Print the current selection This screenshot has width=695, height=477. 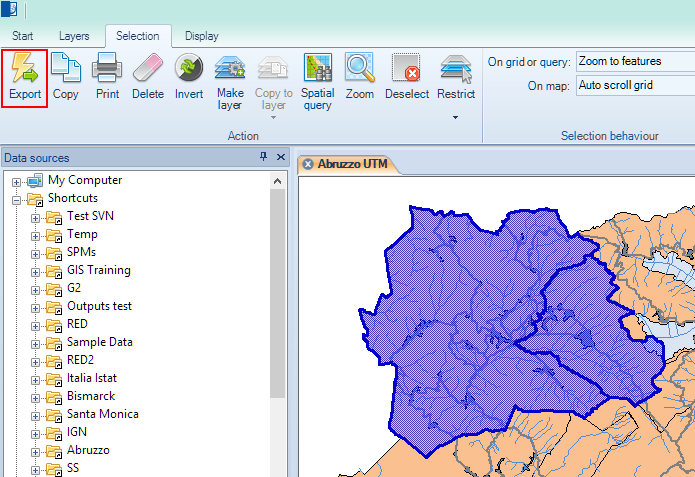(x=107, y=77)
